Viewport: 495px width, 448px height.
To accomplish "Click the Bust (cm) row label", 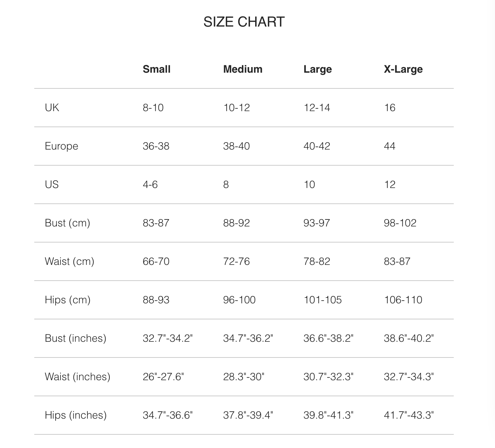I will click(67, 223).
